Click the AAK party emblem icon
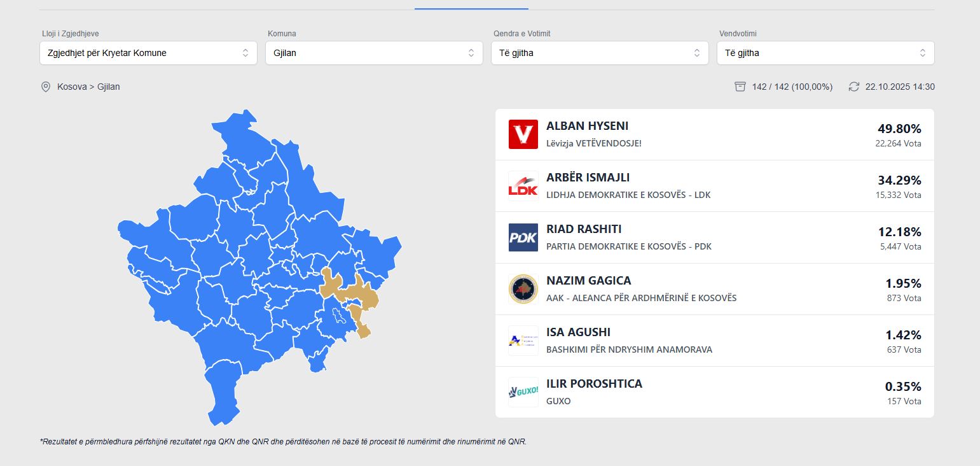Image resolution: width=980 pixels, height=466 pixels. (x=523, y=289)
